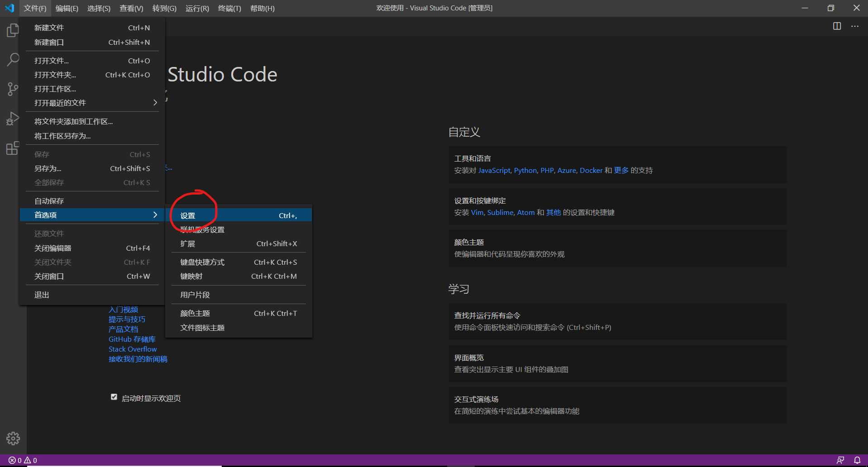The image size is (868, 467).
Task: Choose 新建窗口 from File menu
Action: point(92,42)
